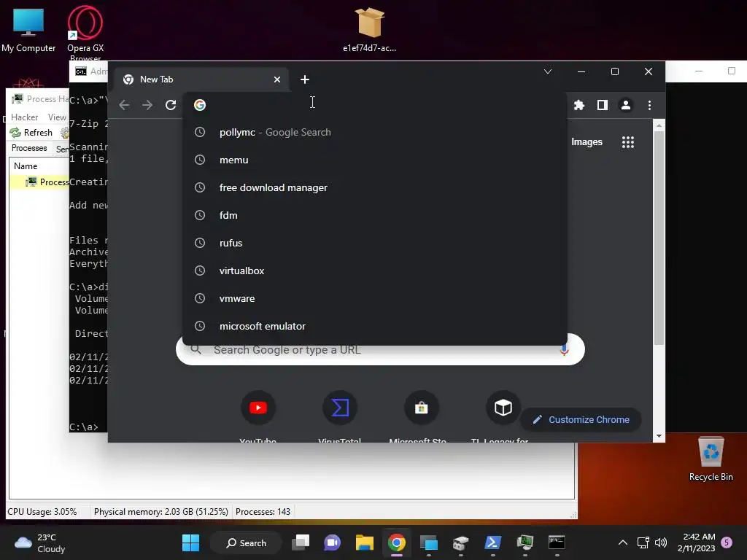
Task: Reload the page in Chrome
Action: click(x=171, y=105)
